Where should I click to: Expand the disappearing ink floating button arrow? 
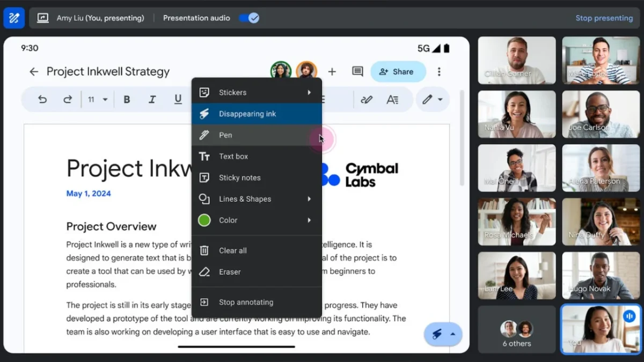[452, 334]
